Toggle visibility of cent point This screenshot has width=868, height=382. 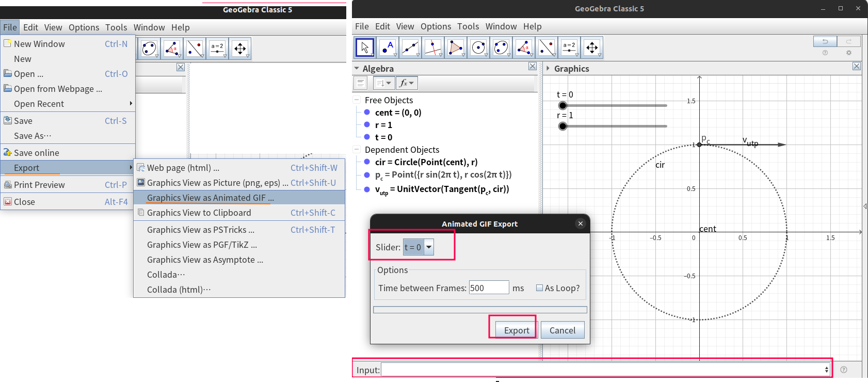click(367, 112)
